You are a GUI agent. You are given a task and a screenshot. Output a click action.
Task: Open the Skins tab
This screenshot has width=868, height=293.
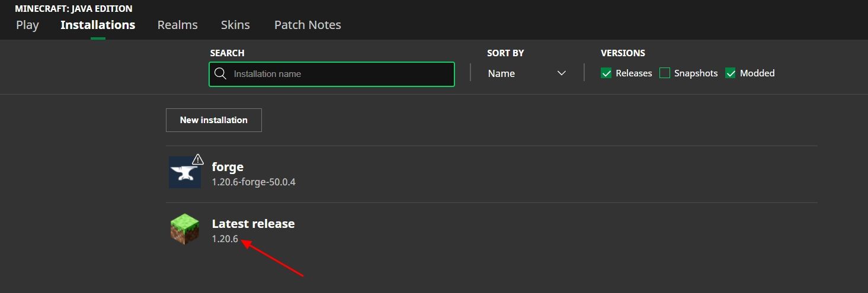pyautogui.click(x=235, y=25)
